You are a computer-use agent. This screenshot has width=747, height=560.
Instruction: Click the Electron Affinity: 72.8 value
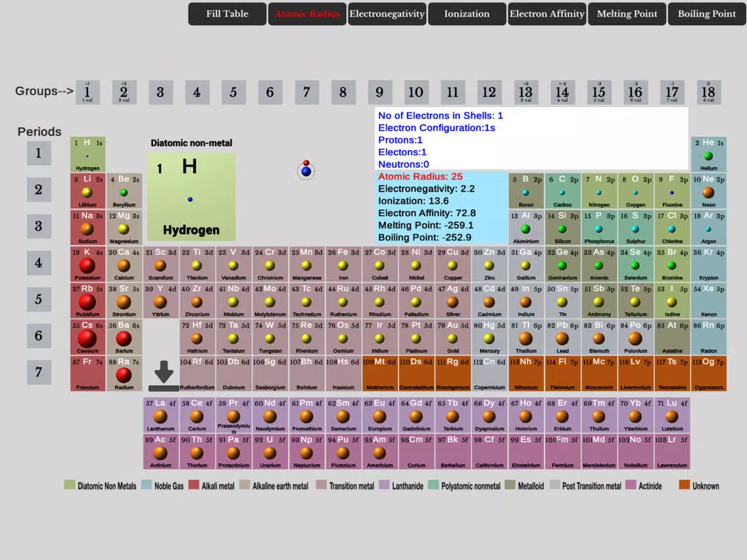coord(427,213)
